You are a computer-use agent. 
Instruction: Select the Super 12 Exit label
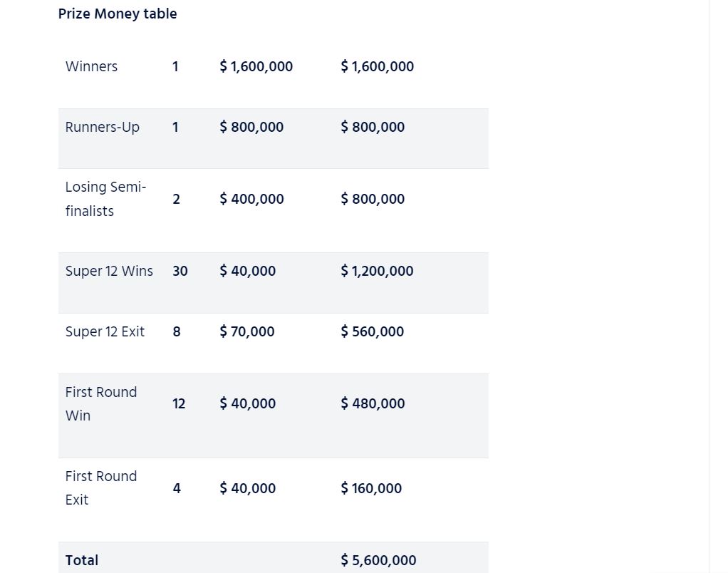point(105,331)
